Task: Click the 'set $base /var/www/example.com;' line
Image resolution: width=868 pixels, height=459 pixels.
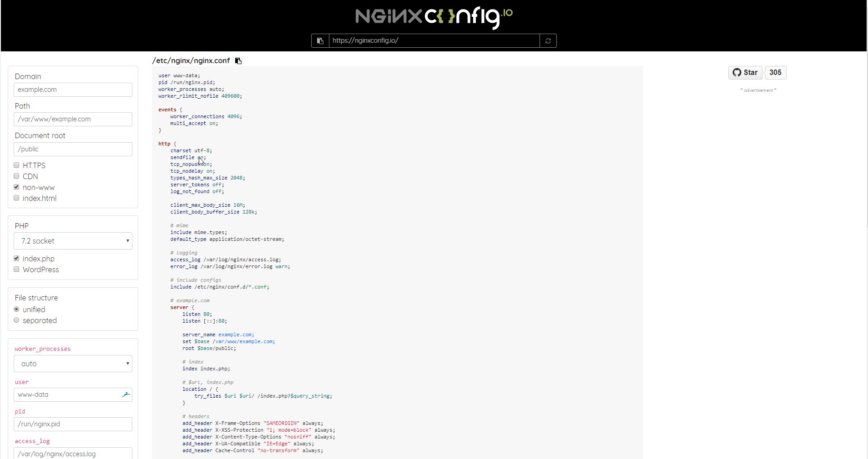Action: pos(229,341)
